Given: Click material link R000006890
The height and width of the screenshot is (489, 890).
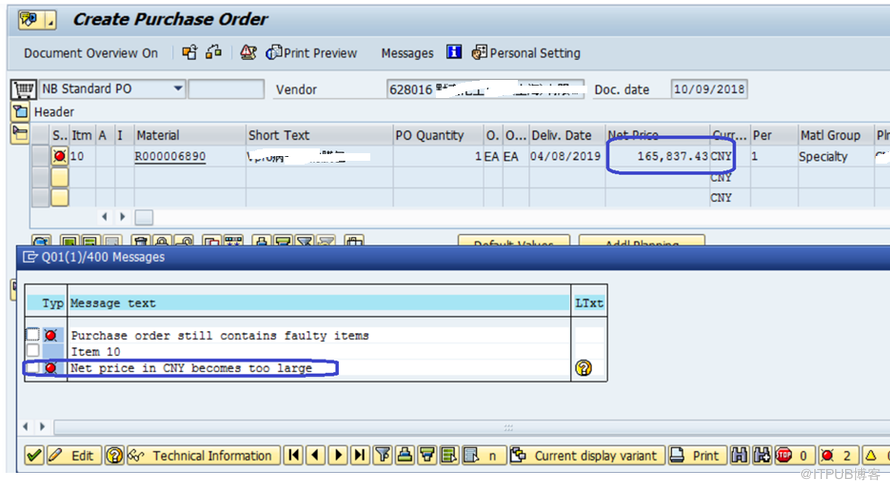Looking at the screenshot, I should point(170,157).
